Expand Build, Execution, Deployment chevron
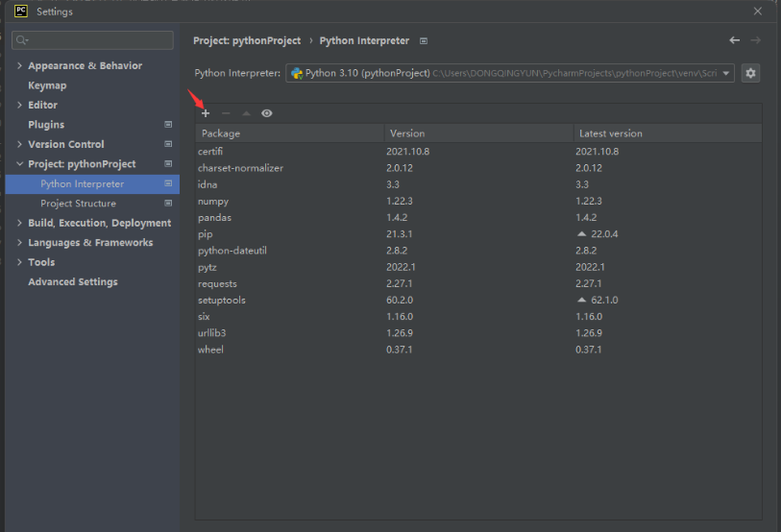Image resolution: width=781 pixels, height=532 pixels. click(19, 223)
